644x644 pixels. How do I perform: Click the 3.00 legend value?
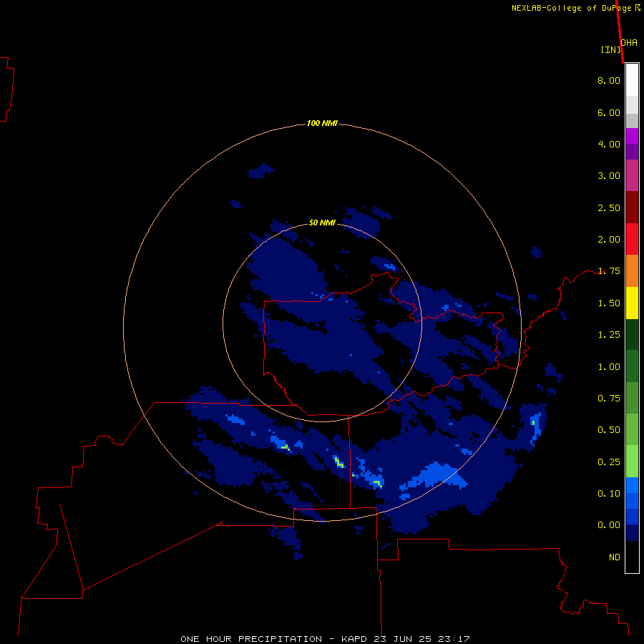pyautogui.click(x=609, y=176)
